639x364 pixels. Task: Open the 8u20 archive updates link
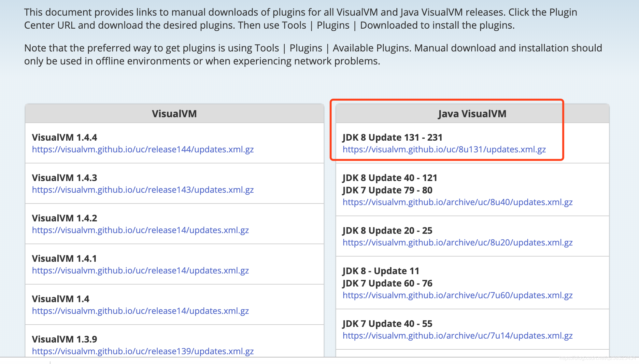click(x=457, y=243)
